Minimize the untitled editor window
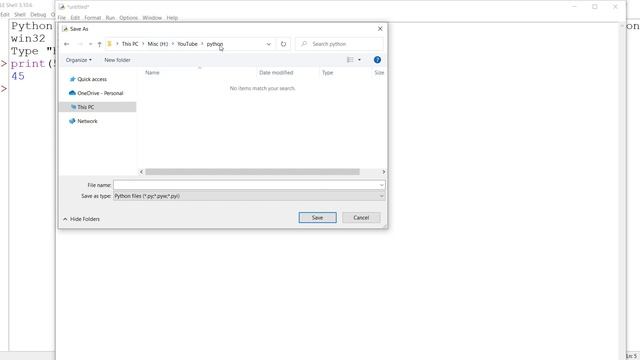 [x=574, y=7]
